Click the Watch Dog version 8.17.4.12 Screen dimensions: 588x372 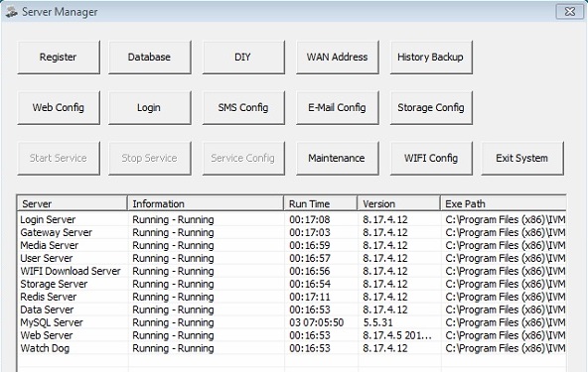(385, 348)
